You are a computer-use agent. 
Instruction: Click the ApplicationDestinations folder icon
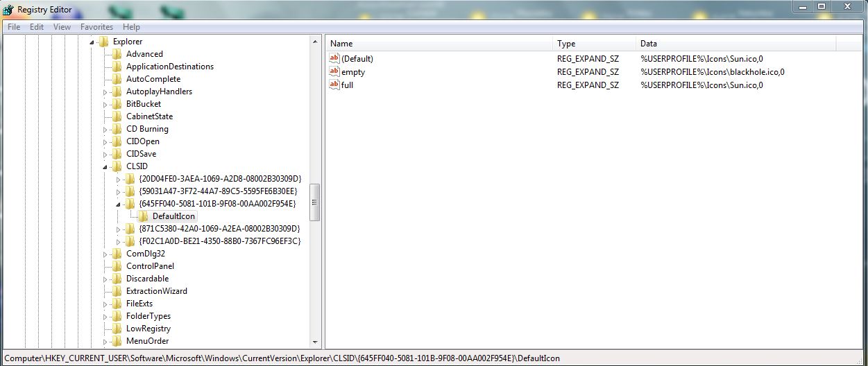(x=117, y=67)
